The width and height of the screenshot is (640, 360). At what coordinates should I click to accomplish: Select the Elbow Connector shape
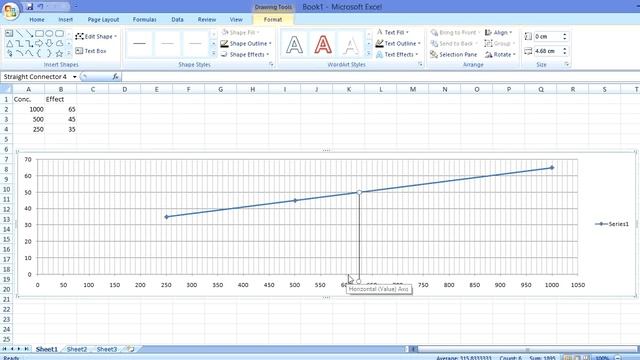[x=19, y=43]
